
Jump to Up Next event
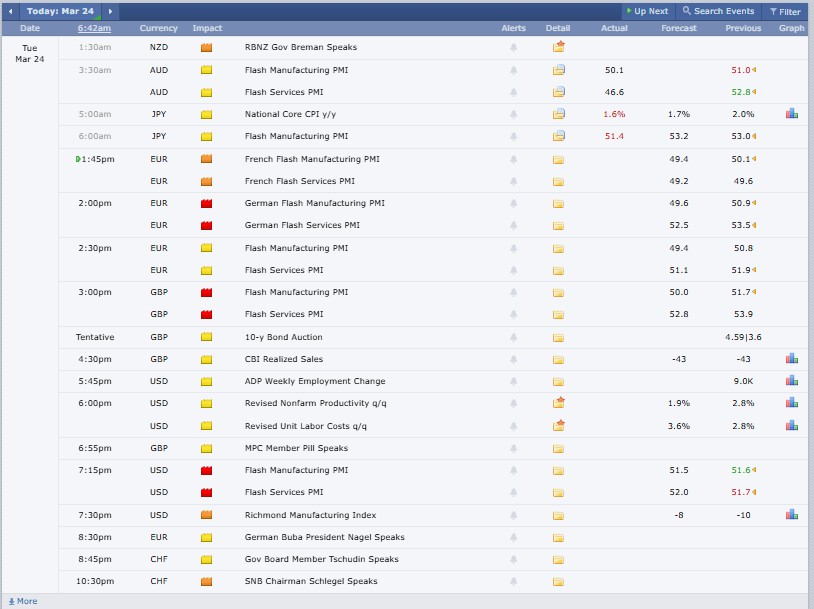[x=646, y=11]
